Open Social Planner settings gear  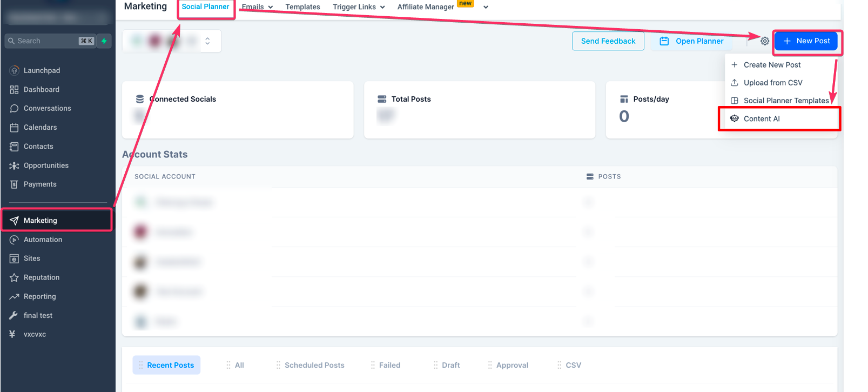(765, 41)
